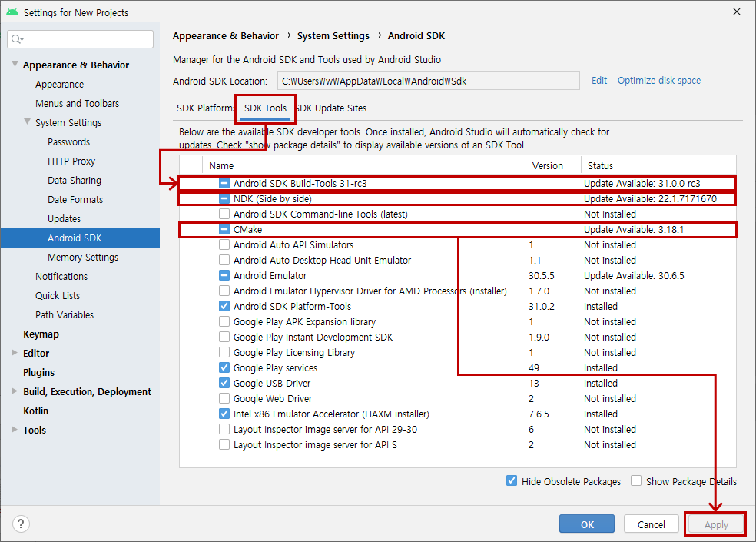
Task: Select Kotlin in sidebar
Action: (35, 411)
